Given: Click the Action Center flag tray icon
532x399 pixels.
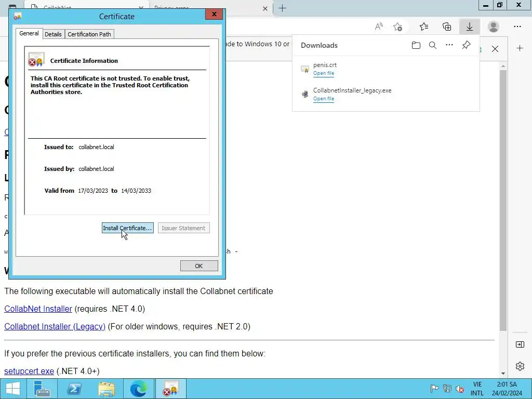Looking at the screenshot, I should pos(434,389).
